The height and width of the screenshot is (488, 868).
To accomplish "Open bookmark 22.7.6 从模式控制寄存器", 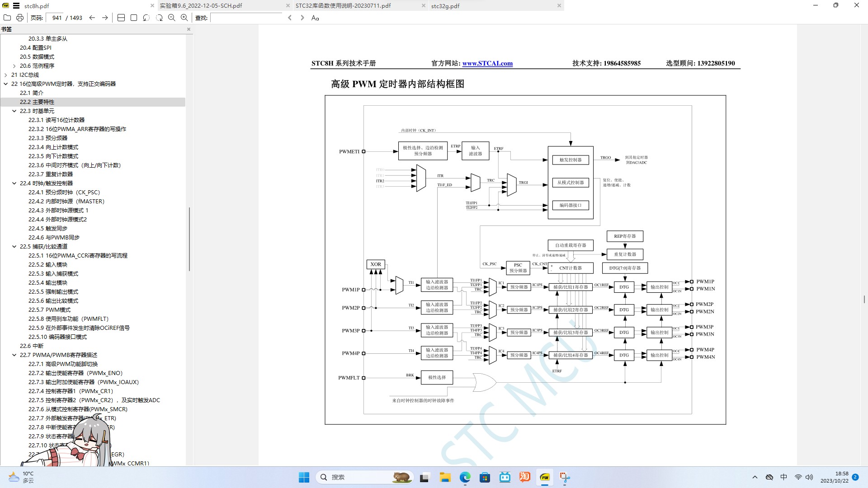I will pyautogui.click(x=78, y=409).
